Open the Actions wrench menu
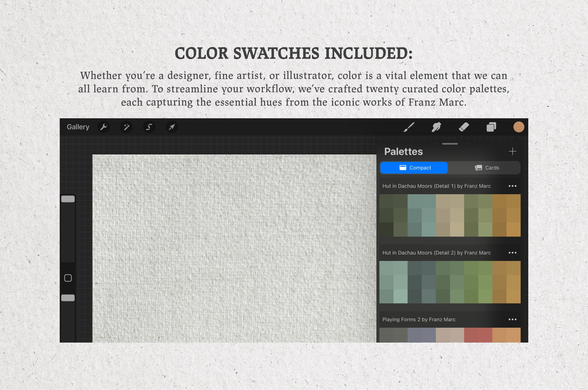Screen dimensions: 588x390 [x=104, y=127]
